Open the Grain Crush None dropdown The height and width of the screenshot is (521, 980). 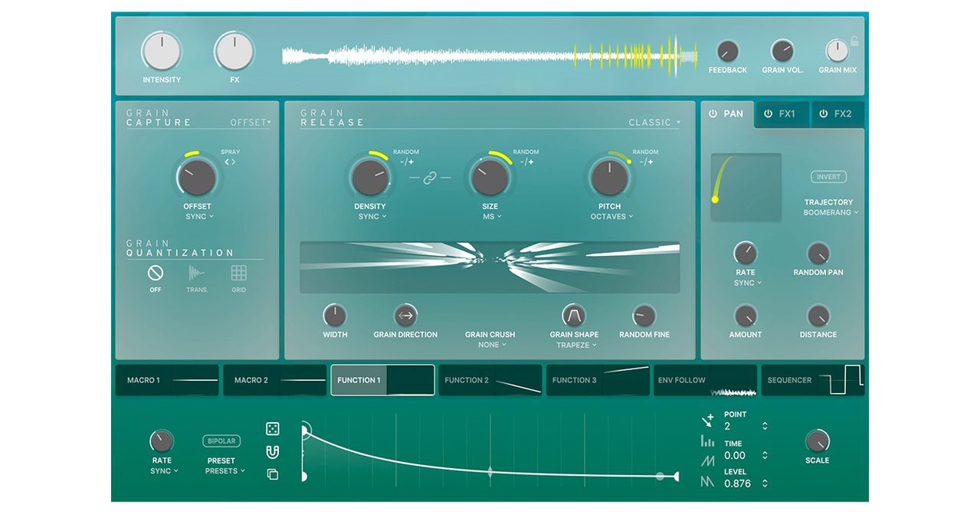[493, 345]
